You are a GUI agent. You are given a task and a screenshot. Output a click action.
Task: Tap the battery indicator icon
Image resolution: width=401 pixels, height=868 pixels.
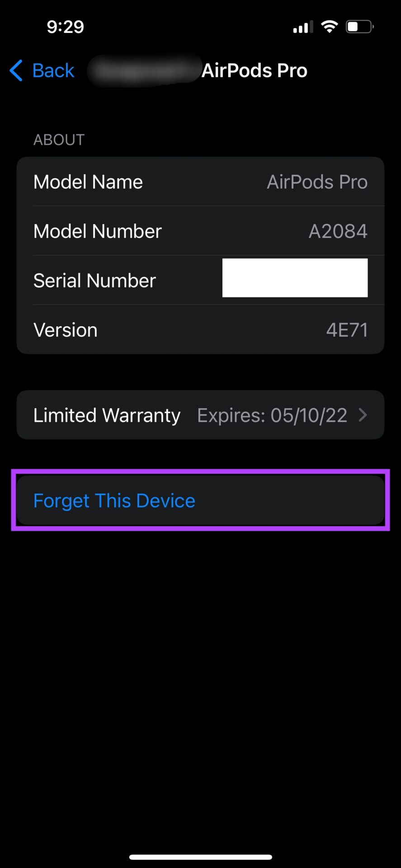pos(360,27)
